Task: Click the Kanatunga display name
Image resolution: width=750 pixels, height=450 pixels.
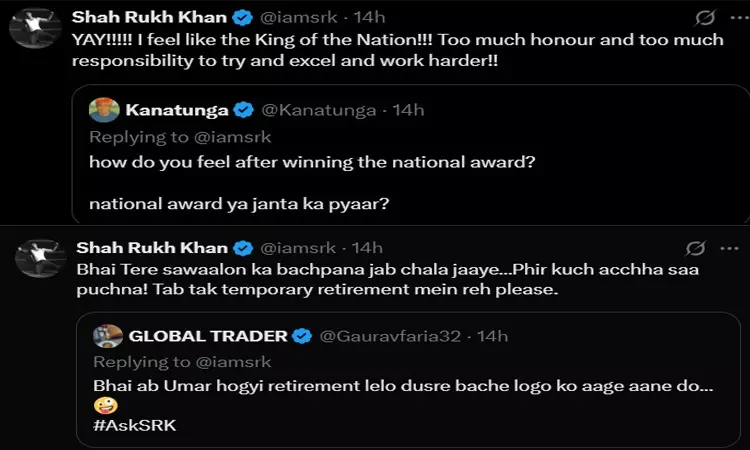Action: [x=177, y=110]
